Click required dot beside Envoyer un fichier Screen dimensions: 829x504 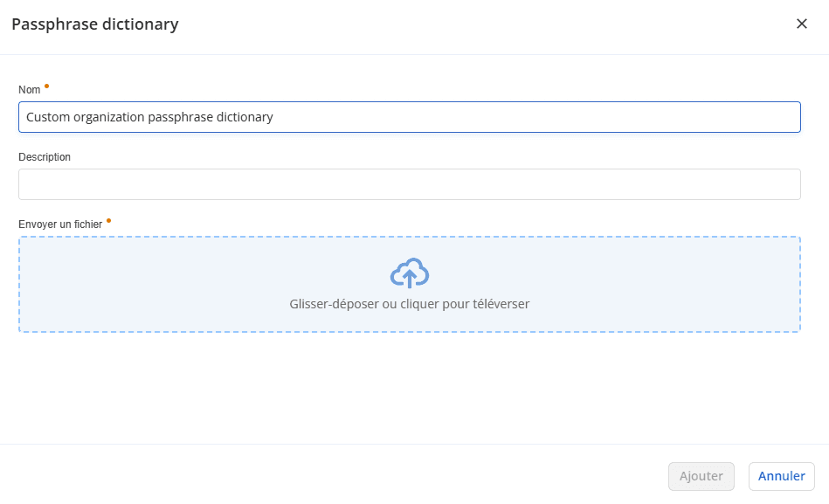(x=108, y=221)
